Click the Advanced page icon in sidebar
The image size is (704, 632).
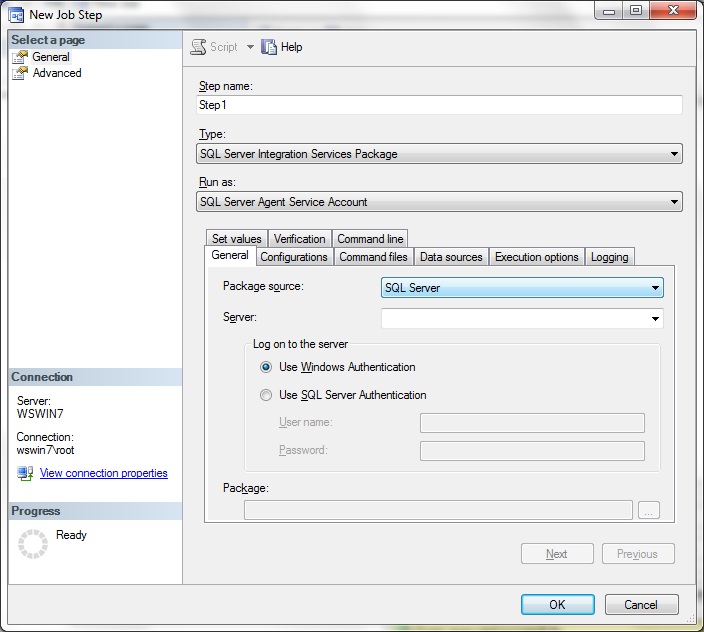(20, 73)
